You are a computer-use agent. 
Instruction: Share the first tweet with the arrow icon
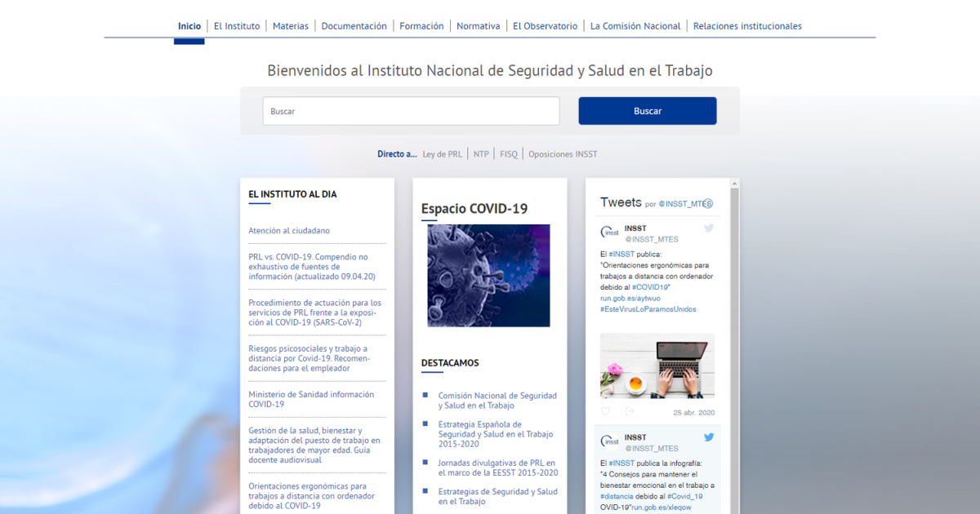pyautogui.click(x=630, y=412)
